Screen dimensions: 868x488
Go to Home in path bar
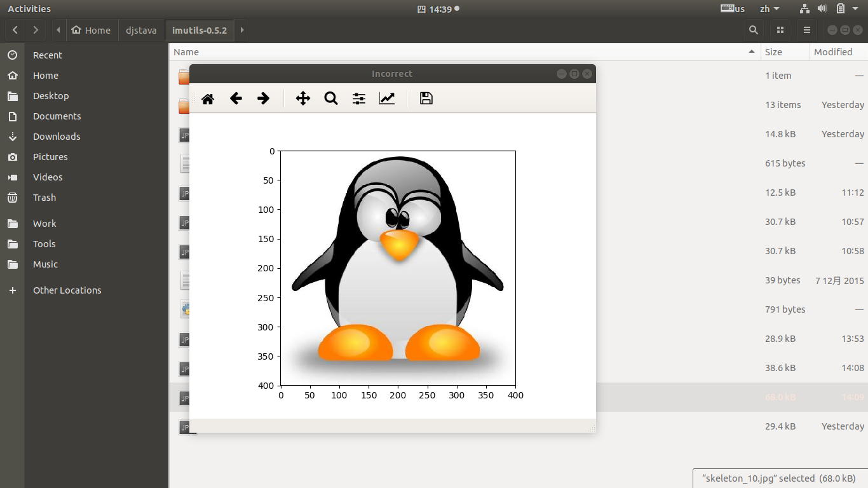(x=91, y=30)
